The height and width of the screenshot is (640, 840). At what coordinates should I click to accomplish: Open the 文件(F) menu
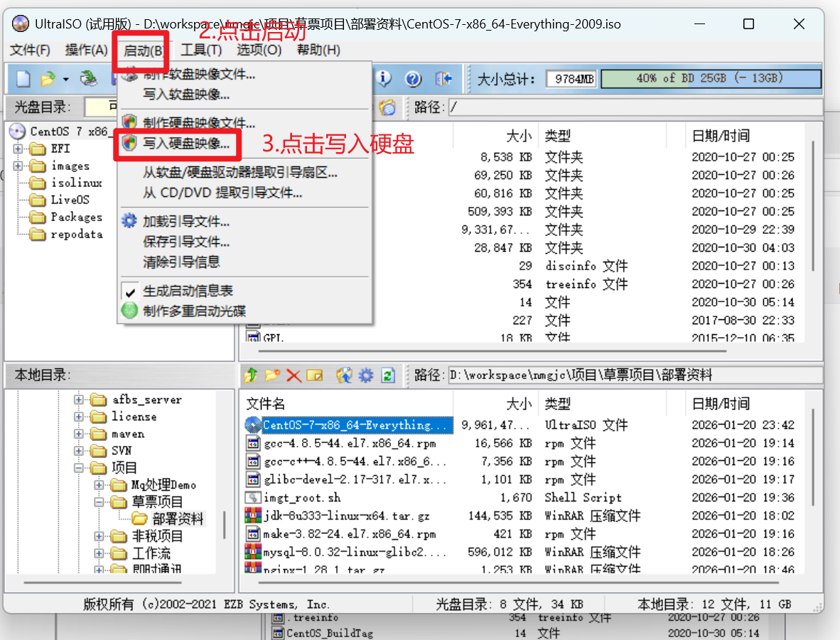30,50
